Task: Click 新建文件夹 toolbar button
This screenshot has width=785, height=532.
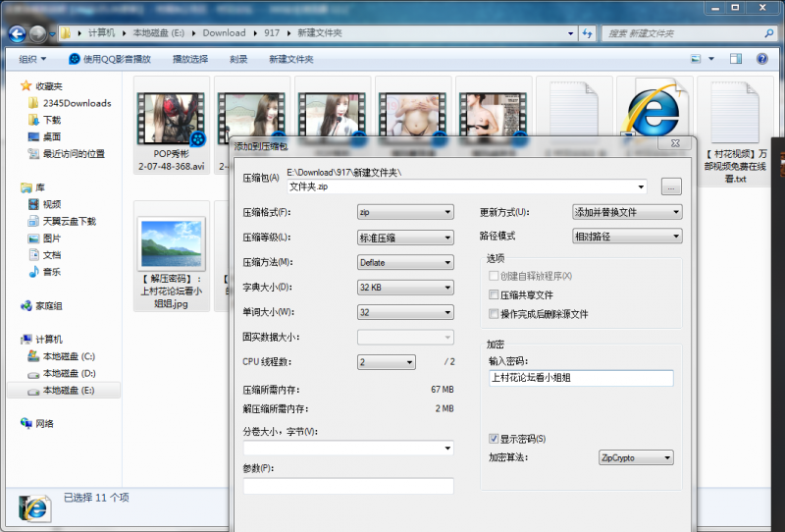Action: pos(291,59)
